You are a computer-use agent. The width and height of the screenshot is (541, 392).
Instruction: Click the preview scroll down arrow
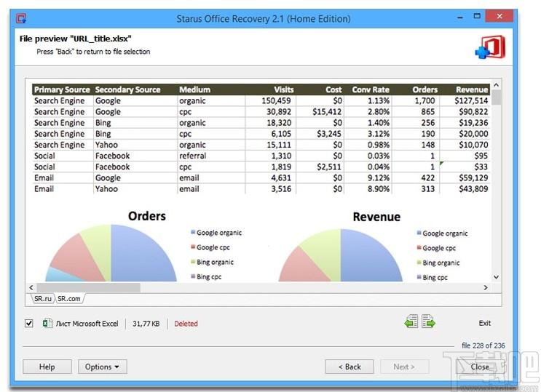point(496,277)
